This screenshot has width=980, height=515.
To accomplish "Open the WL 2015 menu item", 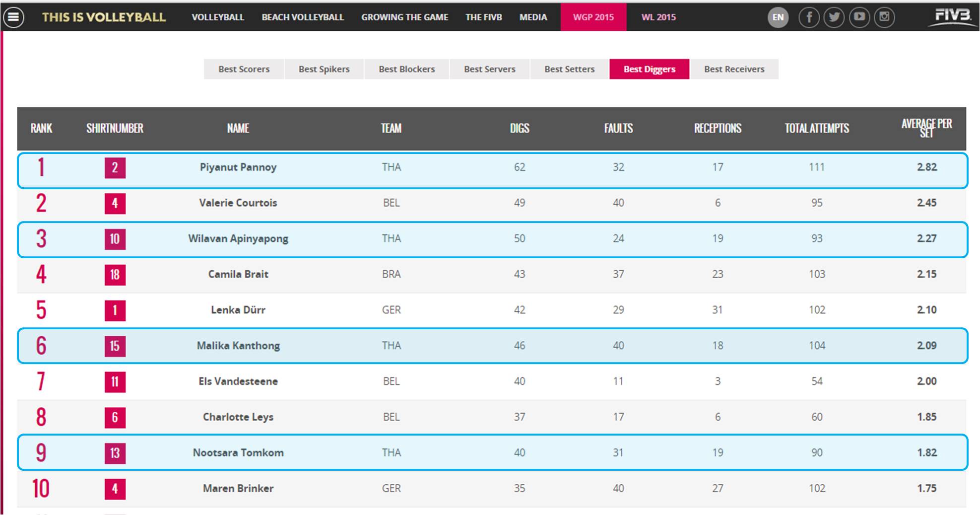I will (658, 17).
